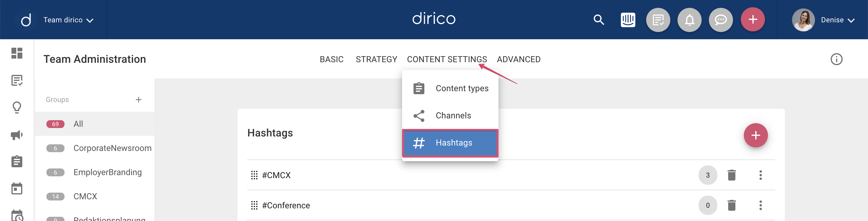Click the 14 count badge beside CMCX
Screen dimensions: 868x221
point(55,197)
